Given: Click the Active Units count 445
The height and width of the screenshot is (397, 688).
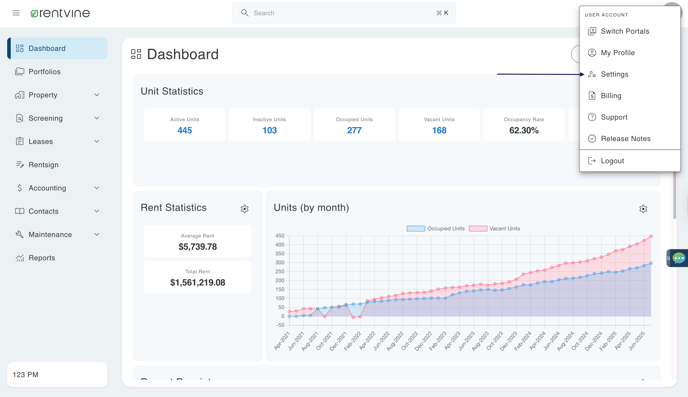Looking at the screenshot, I should click(x=185, y=130).
